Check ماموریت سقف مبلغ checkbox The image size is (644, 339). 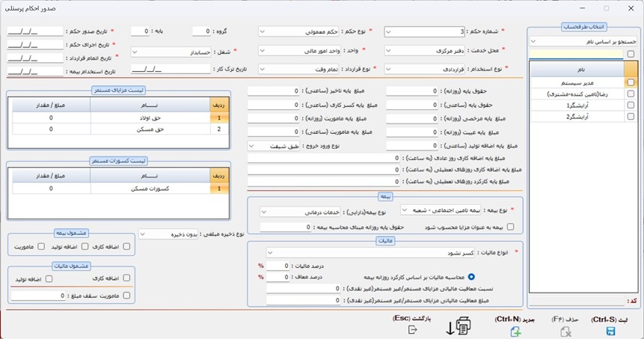pos(126,296)
